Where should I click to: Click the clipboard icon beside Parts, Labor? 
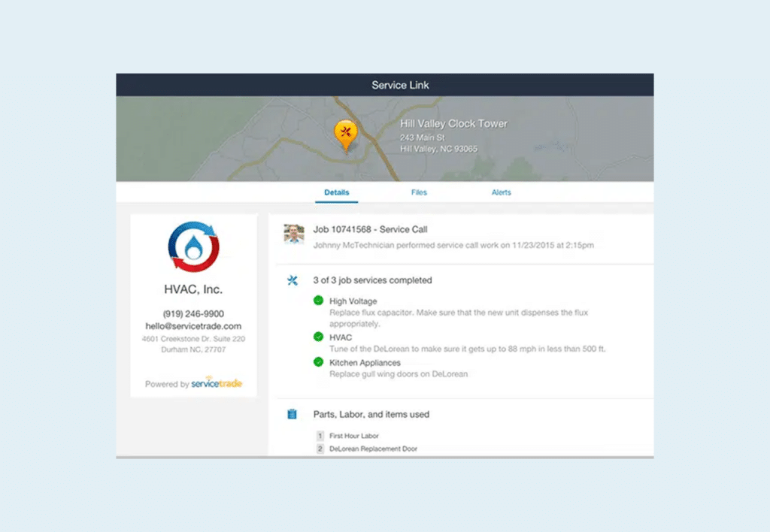click(x=293, y=414)
